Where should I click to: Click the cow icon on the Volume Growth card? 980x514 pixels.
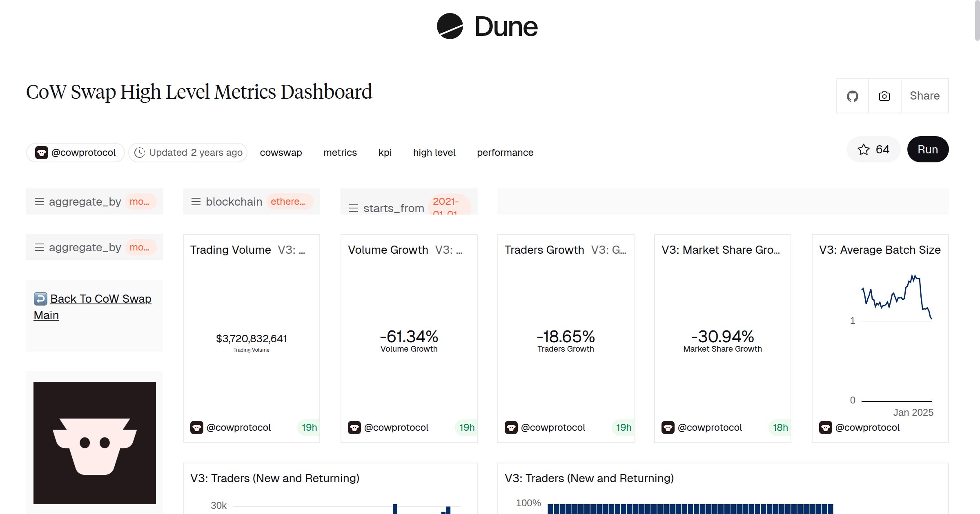tap(355, 427)
